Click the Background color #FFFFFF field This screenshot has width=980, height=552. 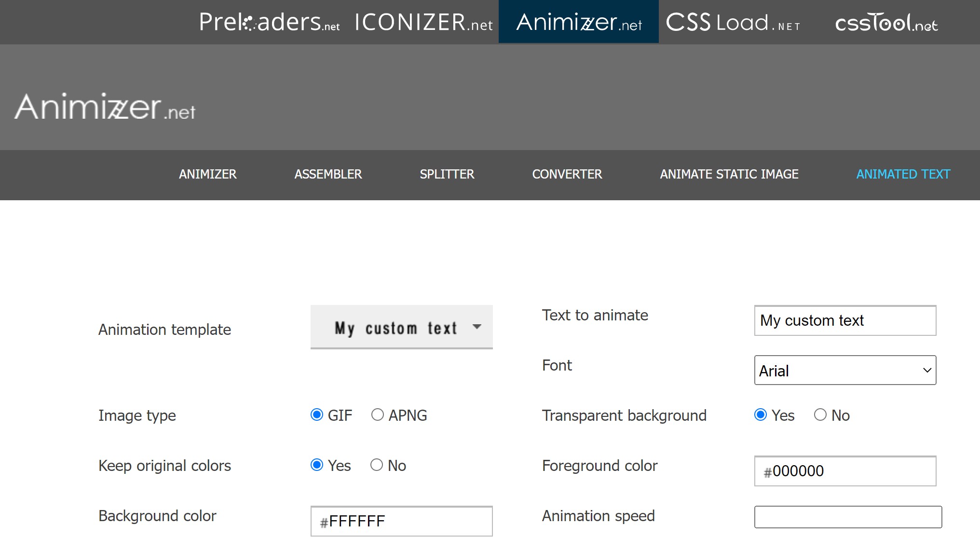pos(402,521)
